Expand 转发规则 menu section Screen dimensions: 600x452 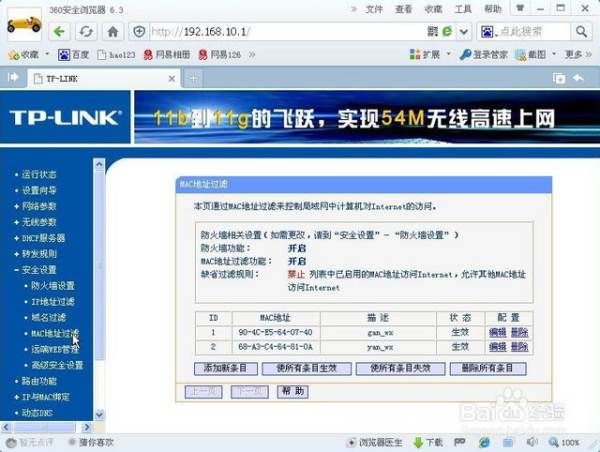(x=39, y=254)
